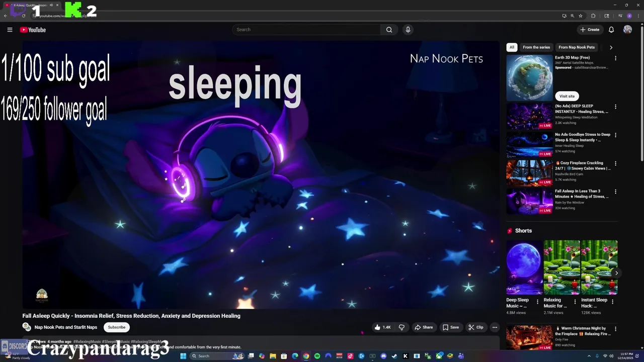This screenshot has width=644, height=362.
Task: Open the No Ads Goodbye Stress thumbnail
Action: (529, 145)
